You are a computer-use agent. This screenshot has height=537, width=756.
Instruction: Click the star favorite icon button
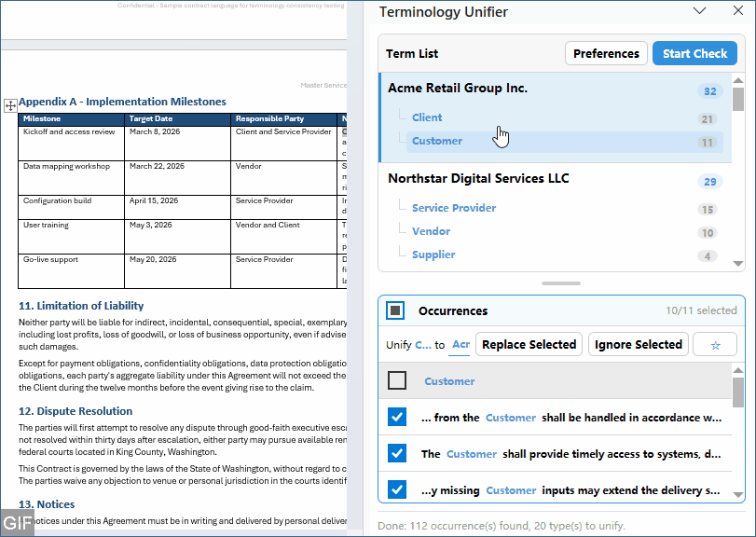[715, 344]
